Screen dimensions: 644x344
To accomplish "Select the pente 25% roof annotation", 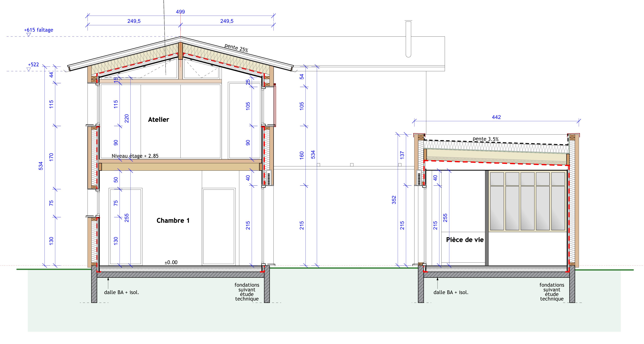I will pos(236,48).
